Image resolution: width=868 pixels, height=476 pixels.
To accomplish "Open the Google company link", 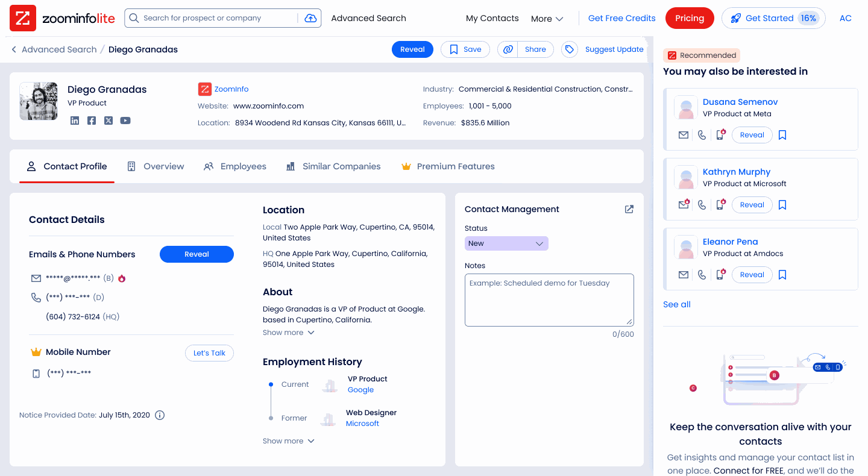I will click(x=360, y=390).
